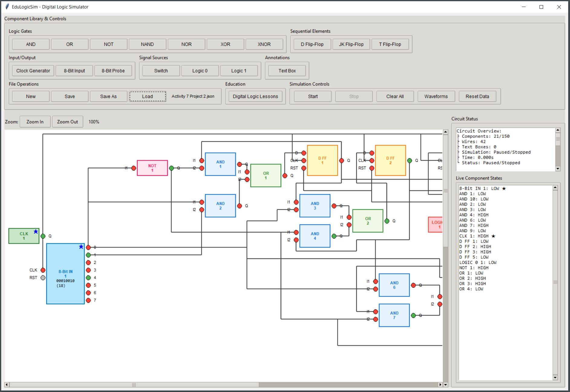This screenshot has width=570, height=392.
Task: Start the simulation
Action: 313,96
